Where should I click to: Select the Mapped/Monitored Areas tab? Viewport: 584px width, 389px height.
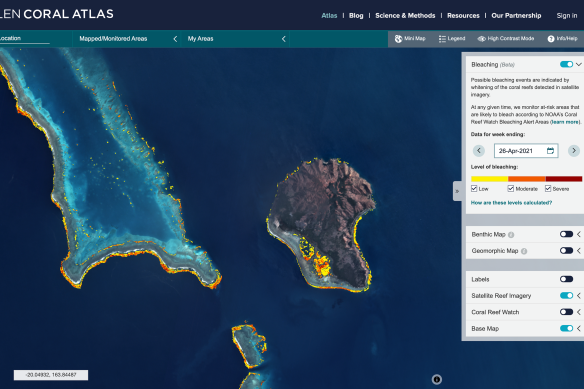click(113, 39)
